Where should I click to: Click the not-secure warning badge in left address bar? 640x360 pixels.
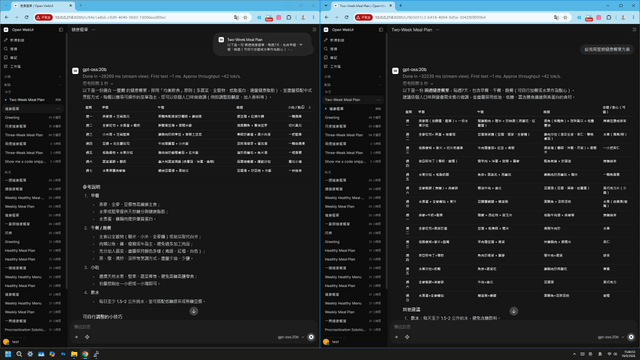[x=44, y=18]
